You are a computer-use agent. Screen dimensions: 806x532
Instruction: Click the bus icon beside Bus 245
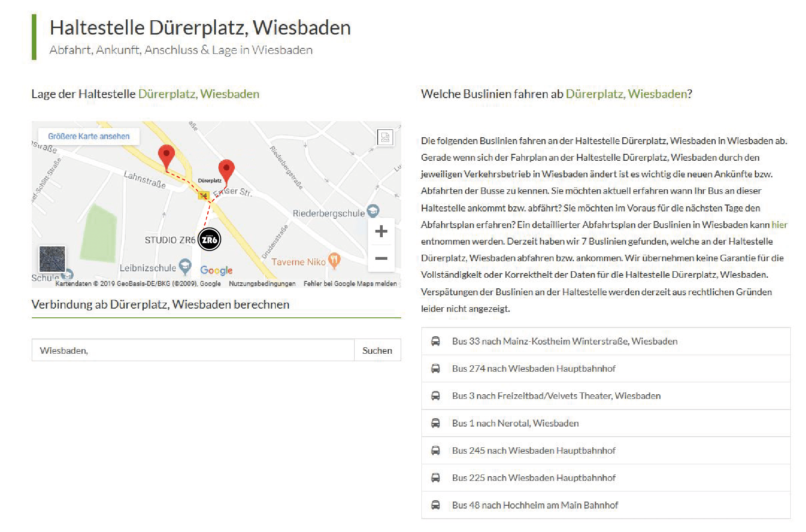(x=435, y=450)
